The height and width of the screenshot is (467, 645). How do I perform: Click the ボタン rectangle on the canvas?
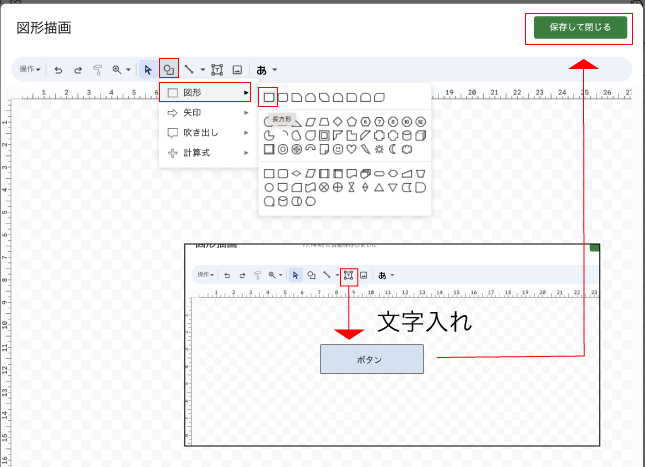(371, 359)
